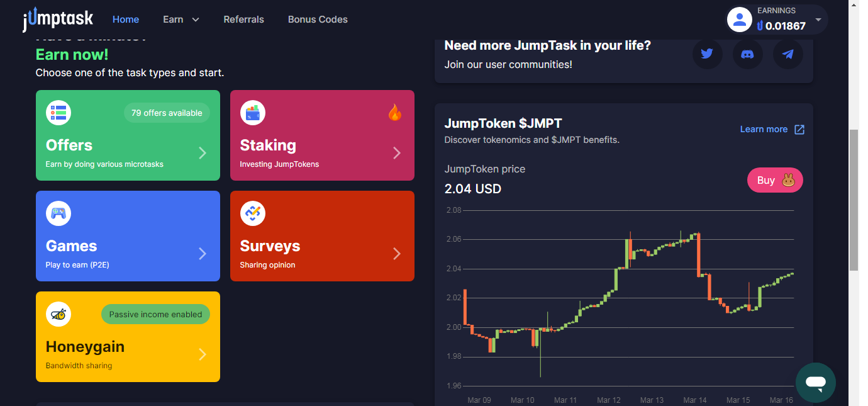The width and height of the screenshot is (868, 406).
Task: Click the 2.08 chart axis label
Action: point(453,210)
